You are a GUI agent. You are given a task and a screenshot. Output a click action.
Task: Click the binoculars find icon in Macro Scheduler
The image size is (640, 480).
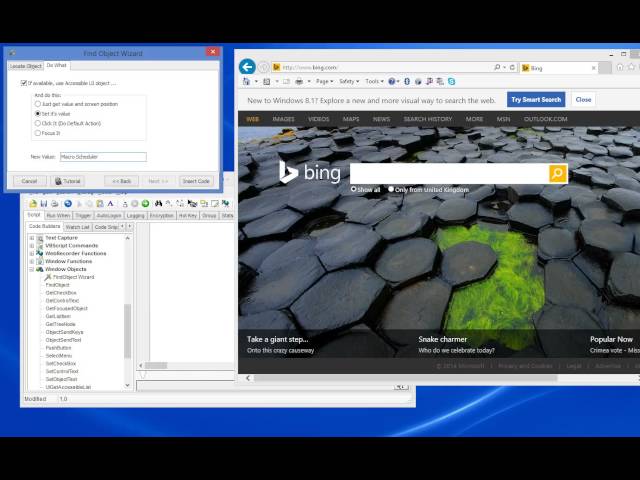158,203
